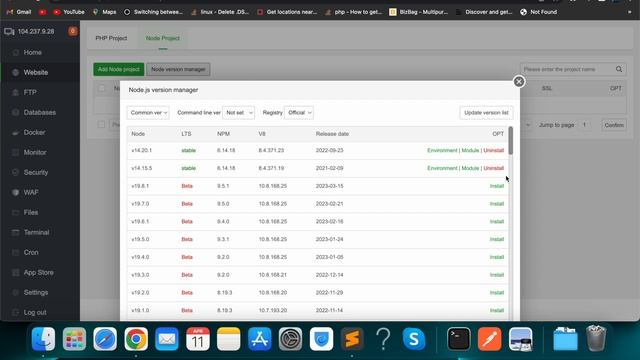The width and height of the screenshot is (640, 360).
Task: Open Environment for Node v14.20.1
Action: (442, 151)
